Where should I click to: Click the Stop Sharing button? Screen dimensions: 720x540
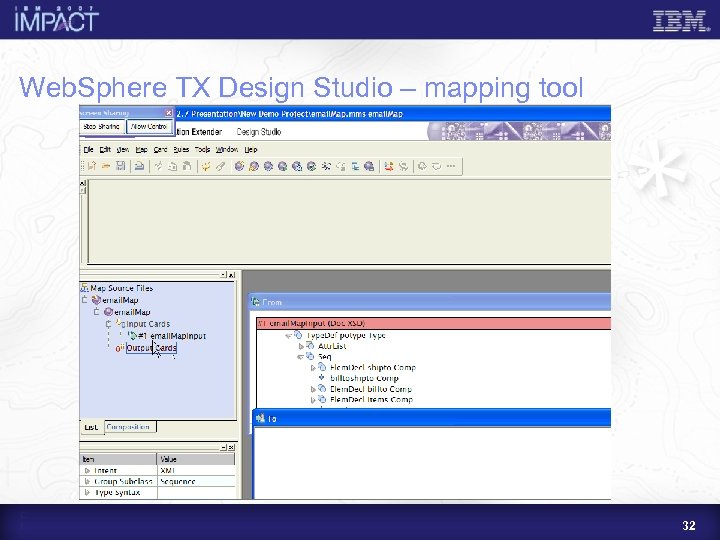tap(101, 126)
